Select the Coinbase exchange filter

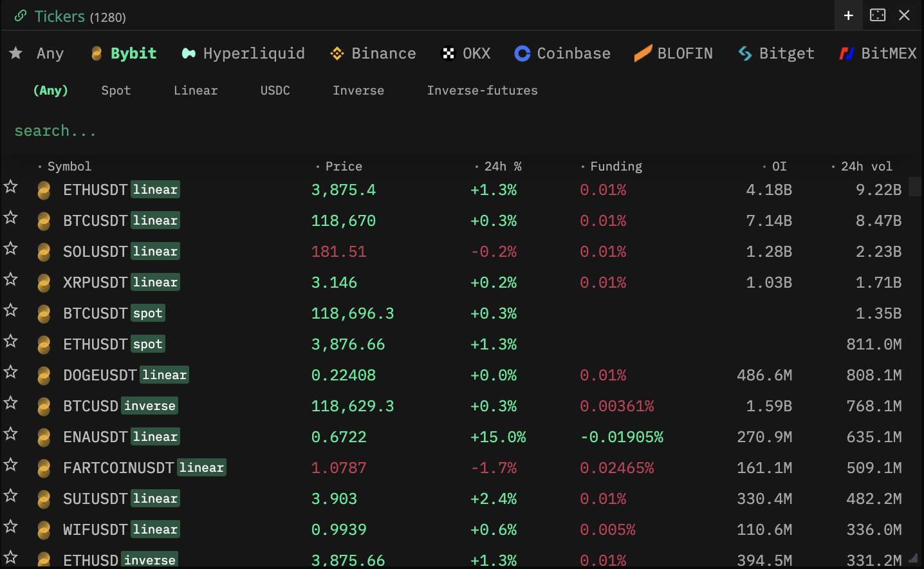[x=562, y=53]
